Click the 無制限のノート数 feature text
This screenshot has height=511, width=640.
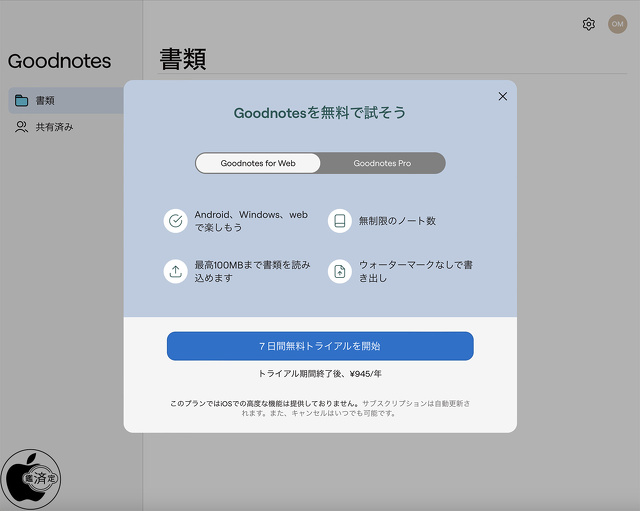[x=397, y=221]
